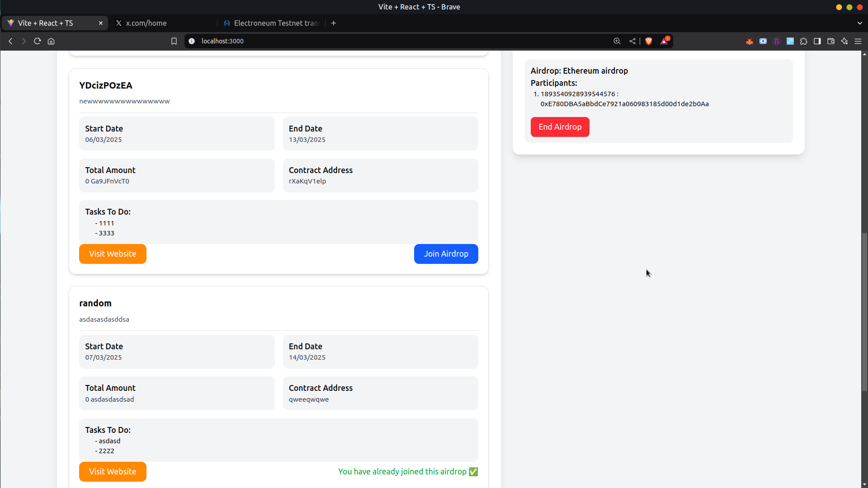Go to browser home page
Viewport: 868px width, 488px height.
coord(51,41)
